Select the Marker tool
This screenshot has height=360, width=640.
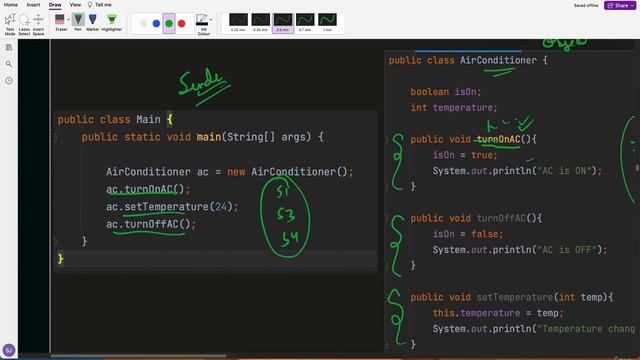coord(93,22)
